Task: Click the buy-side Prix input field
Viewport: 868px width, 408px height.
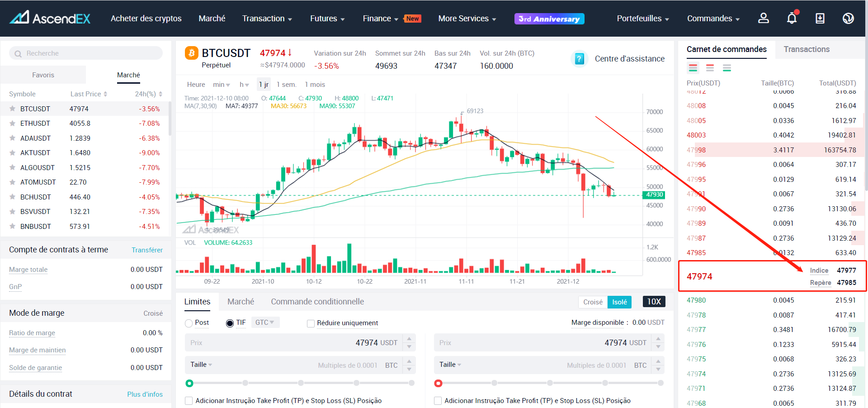Action: [x=294, y=343]
